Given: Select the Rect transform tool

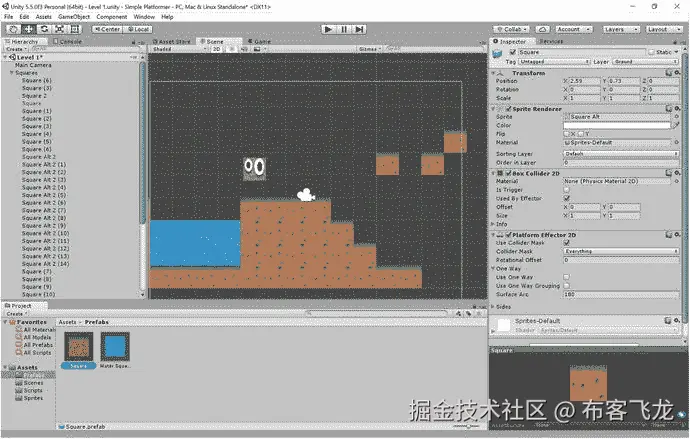Looking at the screenshot, I should click(x=75, y=29).
